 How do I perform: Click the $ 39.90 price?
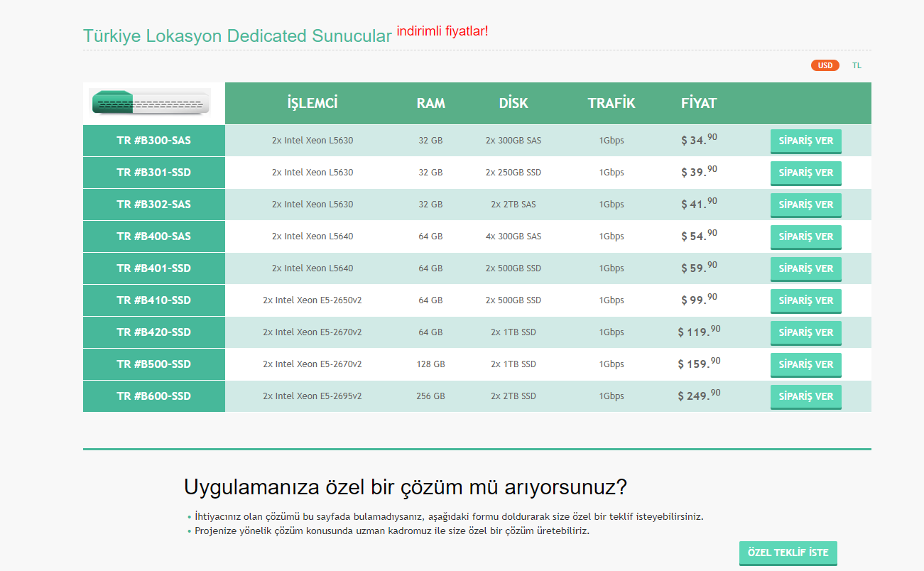699,171
